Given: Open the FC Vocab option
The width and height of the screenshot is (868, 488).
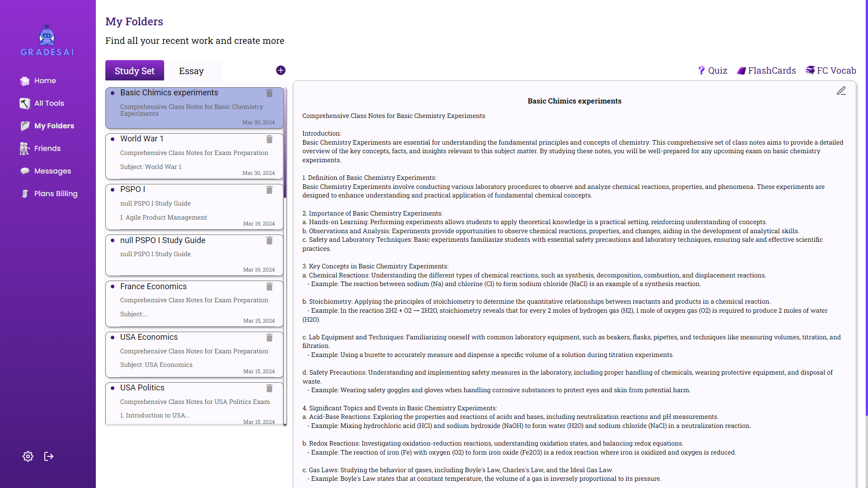Looking at the screenshot, I should pyautogui.click(x=831, y=70).
